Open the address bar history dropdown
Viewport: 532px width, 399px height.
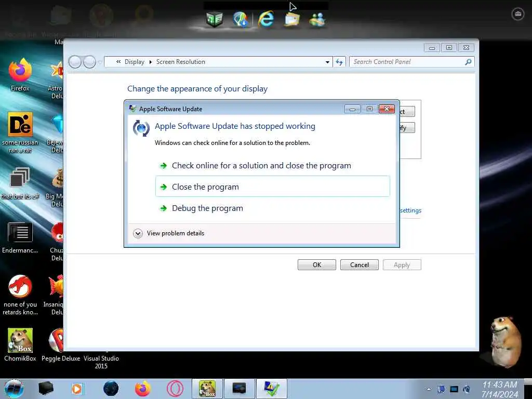[x=327, y=62]
